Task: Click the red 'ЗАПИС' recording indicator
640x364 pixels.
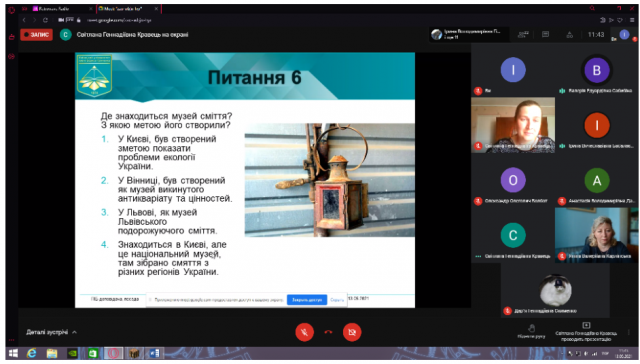Action: (x=36, y=35)
